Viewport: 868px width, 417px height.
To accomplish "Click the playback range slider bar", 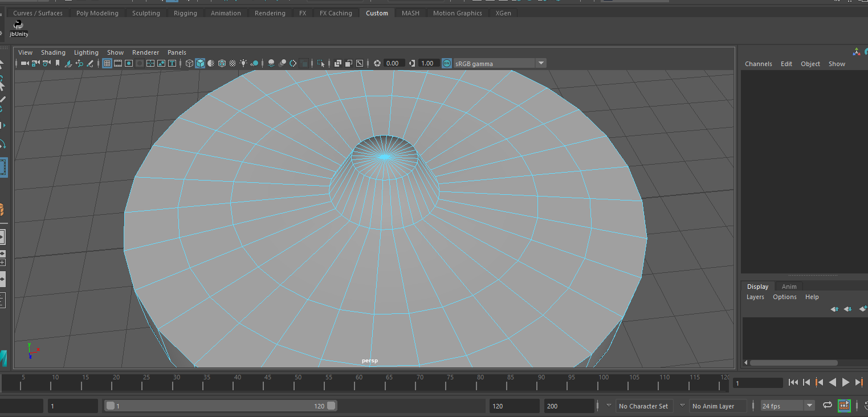I will (219, 406).
